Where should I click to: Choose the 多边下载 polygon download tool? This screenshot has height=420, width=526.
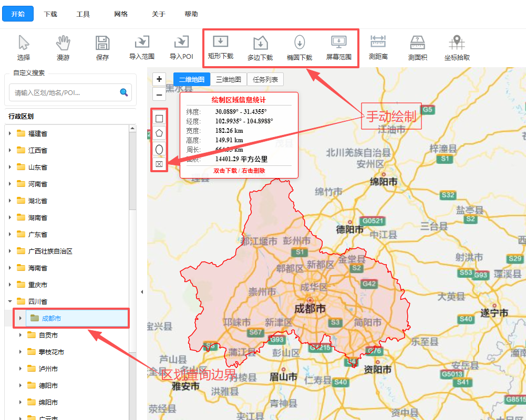260,48
